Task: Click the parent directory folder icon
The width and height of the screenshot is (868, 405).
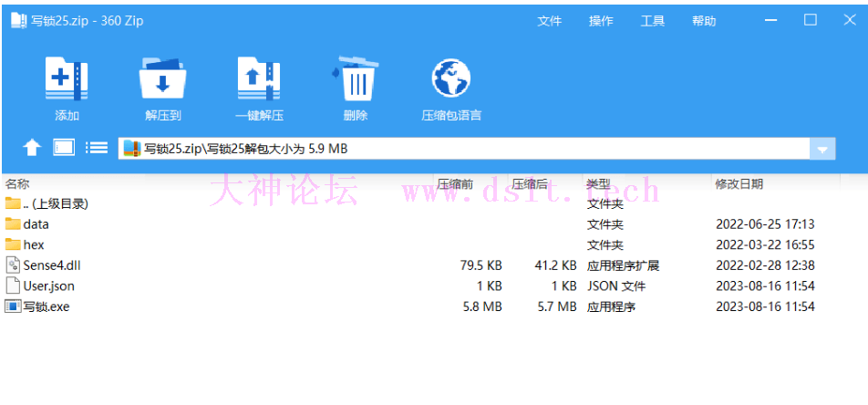Action: click(13, 203)
